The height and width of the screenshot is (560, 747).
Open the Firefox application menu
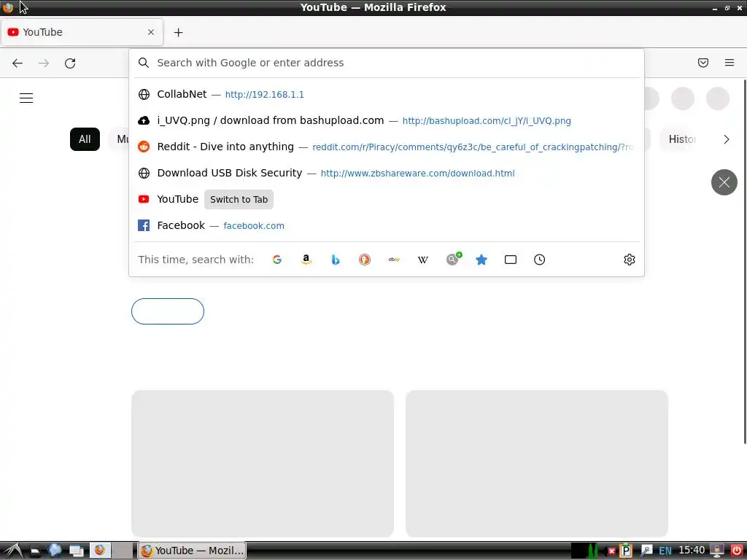[729, 63]
